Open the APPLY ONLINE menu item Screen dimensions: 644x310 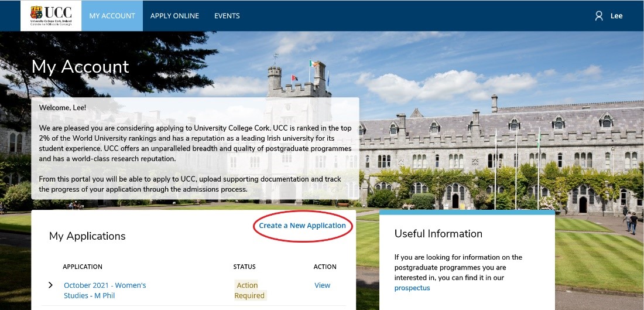[x=174, y=16]
